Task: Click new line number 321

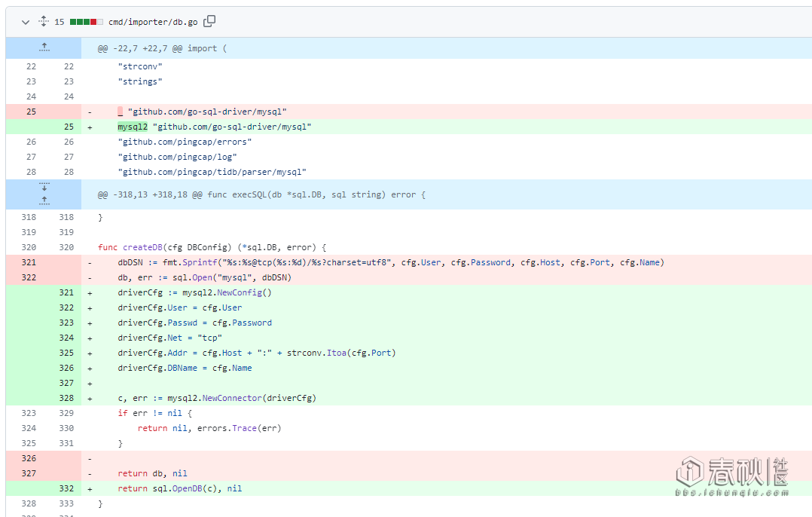Action: point(66,292)
